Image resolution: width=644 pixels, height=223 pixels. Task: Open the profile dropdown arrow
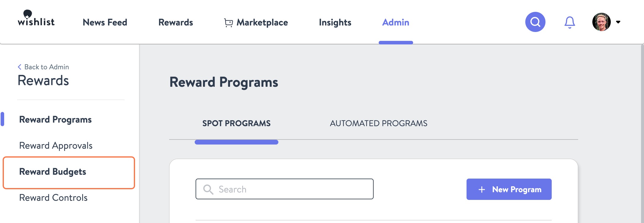618,22
